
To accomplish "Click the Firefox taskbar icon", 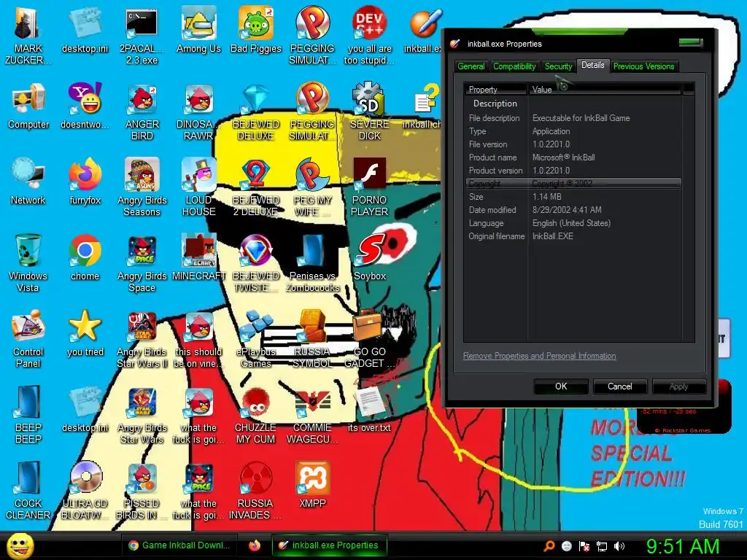I will 255,545.
